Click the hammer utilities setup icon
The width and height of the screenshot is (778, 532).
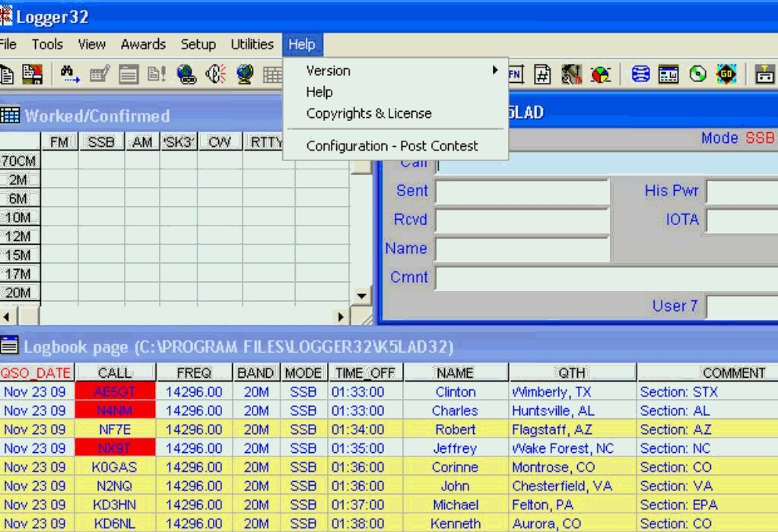tap(570, 74)
